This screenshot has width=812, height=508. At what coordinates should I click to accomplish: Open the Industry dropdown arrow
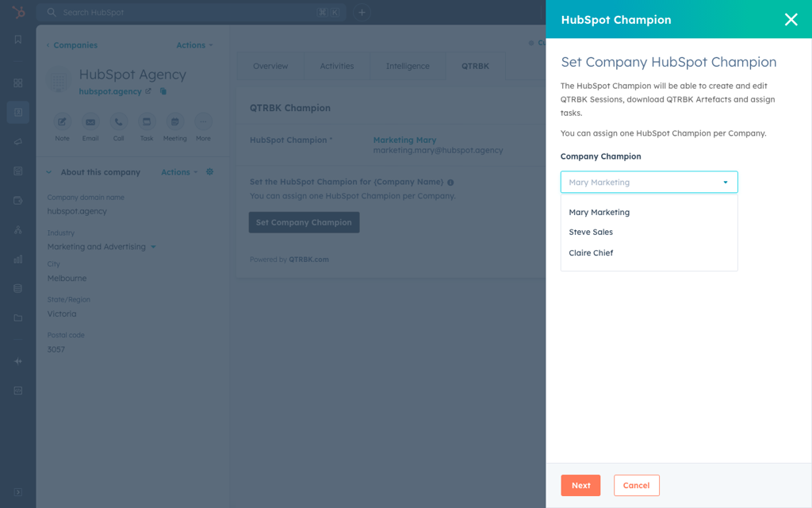153,247
